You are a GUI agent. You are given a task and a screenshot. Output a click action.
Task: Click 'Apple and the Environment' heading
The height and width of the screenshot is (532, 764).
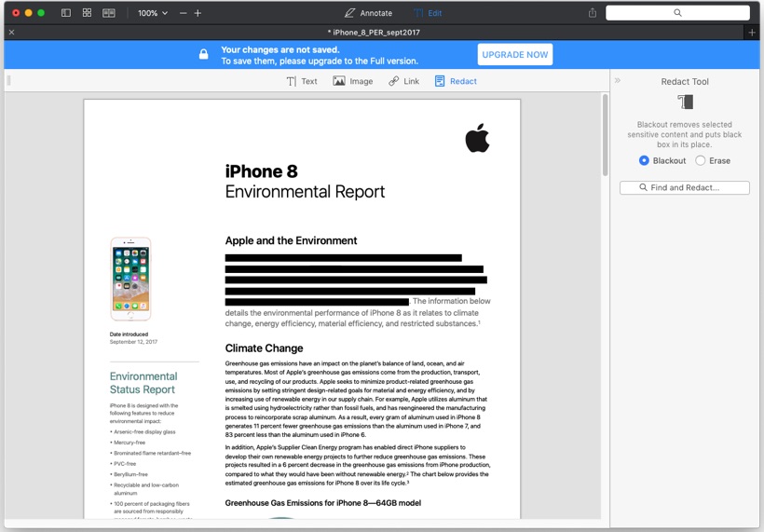pos(291,240)
